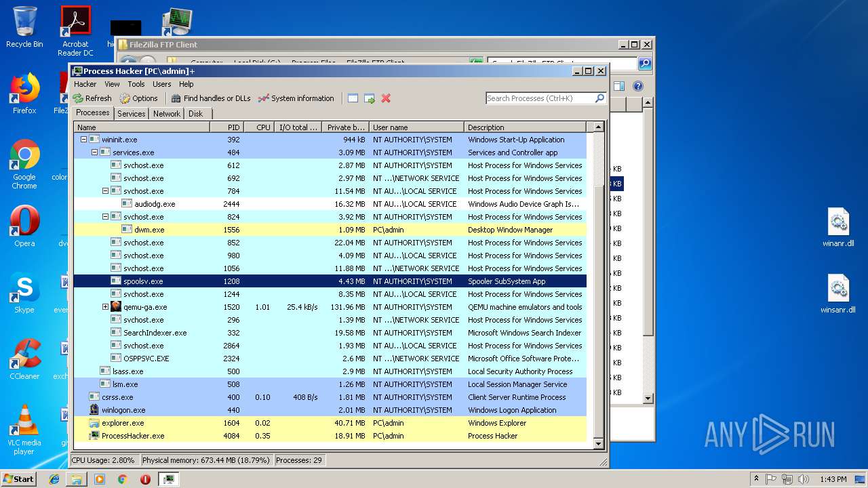
Task: Open Acrobat Reader DC desktop icon
Action: (75, 31)
